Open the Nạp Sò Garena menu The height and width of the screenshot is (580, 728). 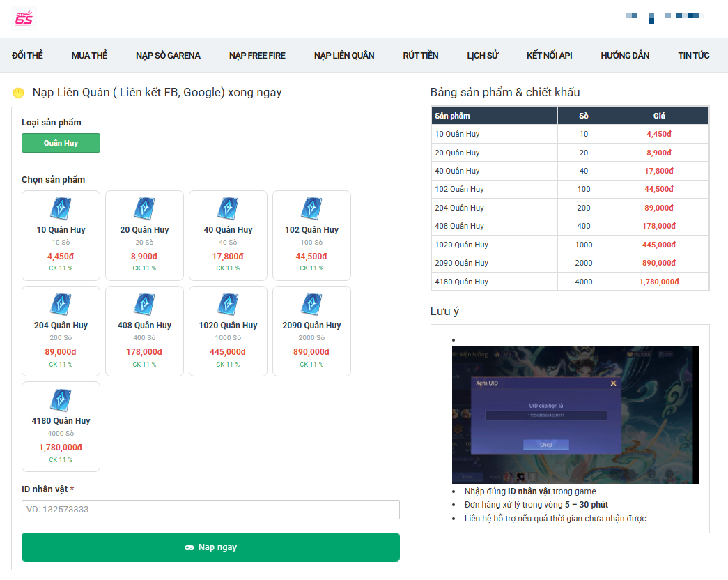[168, 56]
